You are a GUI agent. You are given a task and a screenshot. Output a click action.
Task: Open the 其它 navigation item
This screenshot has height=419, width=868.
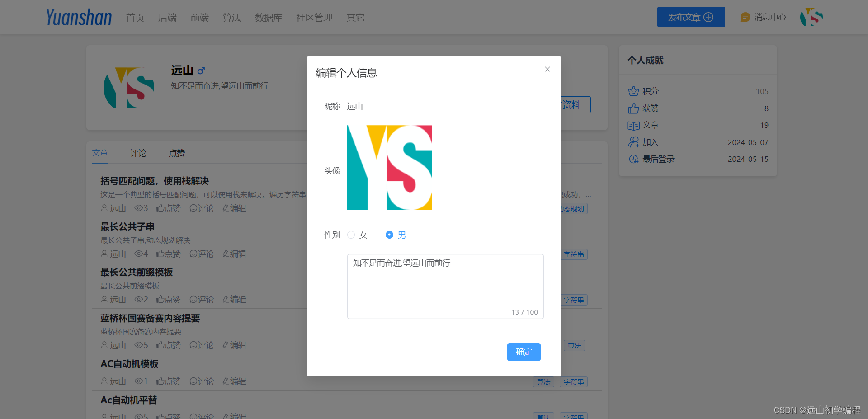[355, 18]
